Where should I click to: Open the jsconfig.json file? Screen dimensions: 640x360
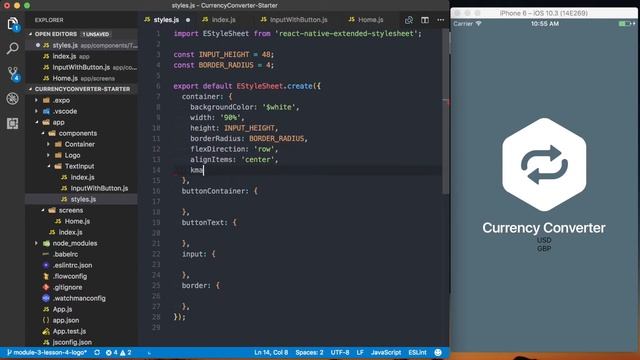pos(82,342)
